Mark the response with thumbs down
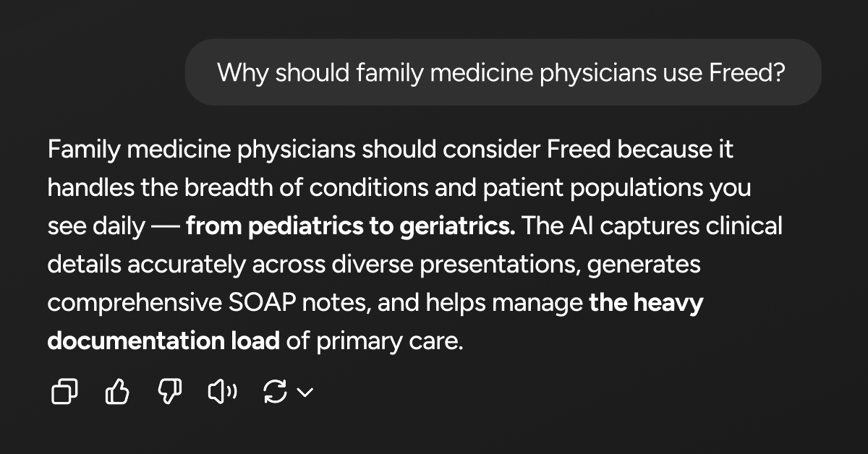Viewport: 868px width, 454px height. click(170, 393)
